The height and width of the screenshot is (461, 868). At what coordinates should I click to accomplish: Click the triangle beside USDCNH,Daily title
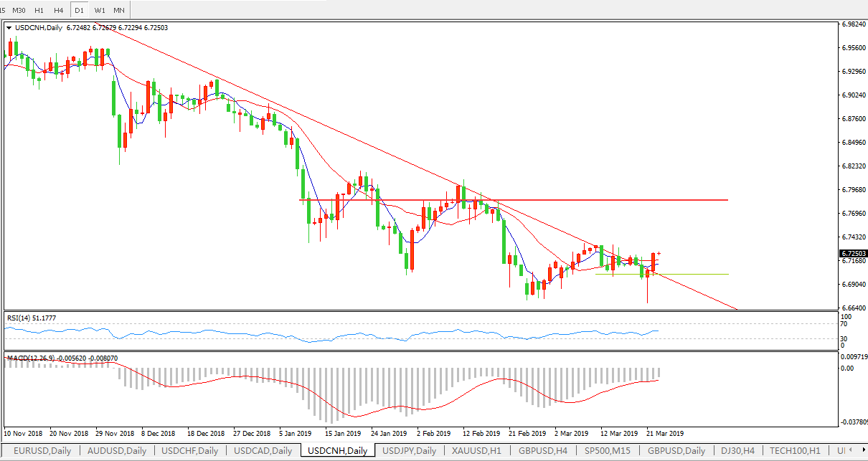pos(9,28)
